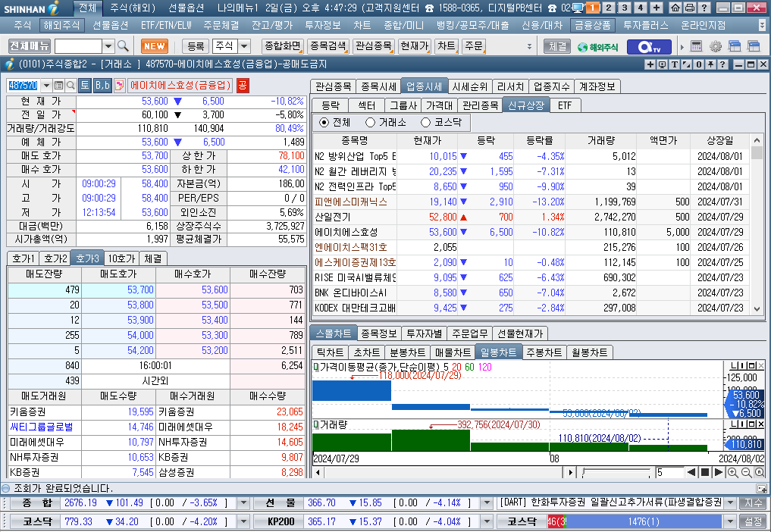Switch to virtual screen 4
Viewport: 771px width, 532px height.
640,8
